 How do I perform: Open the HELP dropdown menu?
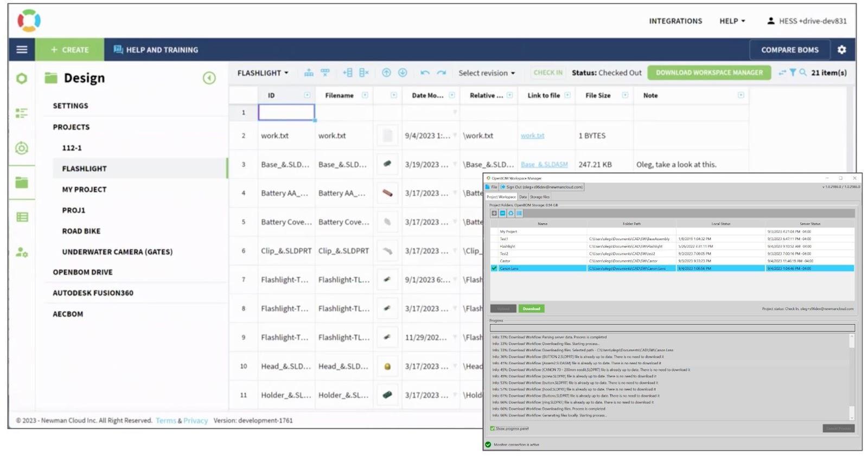point(732,21)
